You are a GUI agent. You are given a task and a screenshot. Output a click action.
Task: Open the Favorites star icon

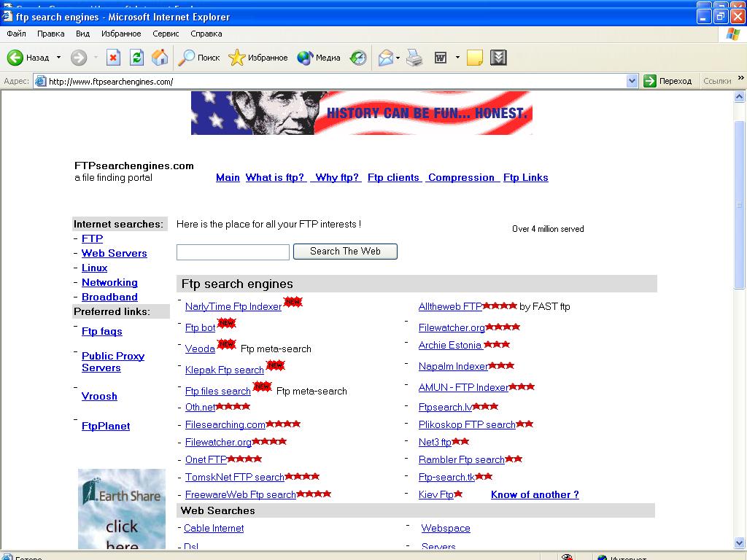point(237,58)
